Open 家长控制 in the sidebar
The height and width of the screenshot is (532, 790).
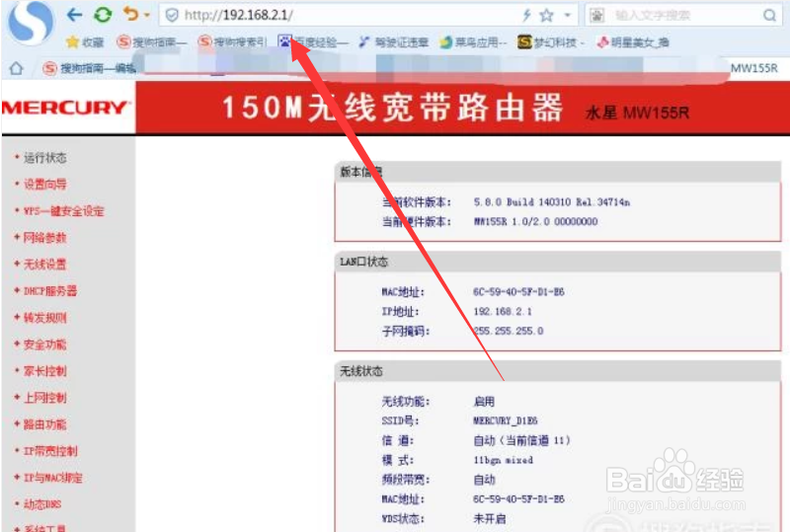pos(44,371)
